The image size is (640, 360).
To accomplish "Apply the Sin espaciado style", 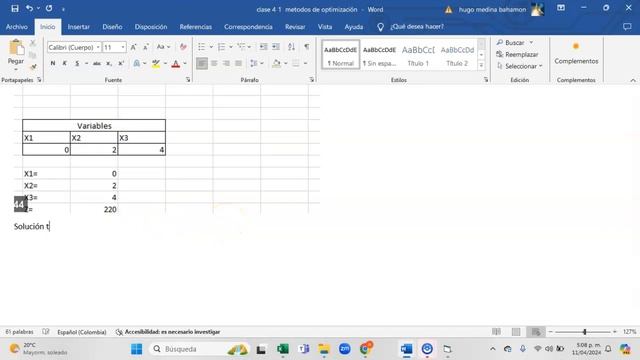I will click(379, 55).
